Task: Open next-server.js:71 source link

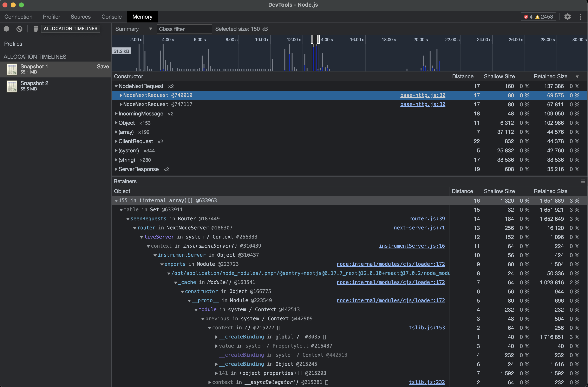Action: click(419, 228)
